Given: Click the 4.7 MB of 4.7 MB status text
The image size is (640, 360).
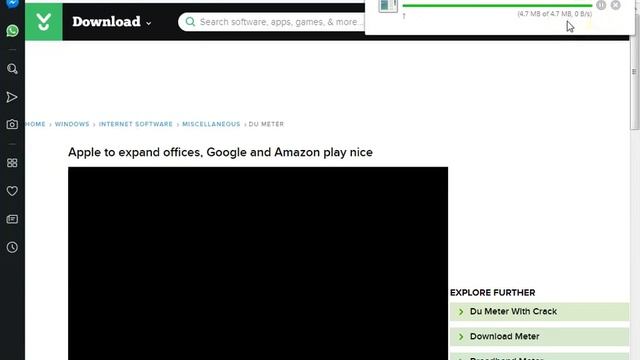Looking at the screenshot, I should (555, 14).
